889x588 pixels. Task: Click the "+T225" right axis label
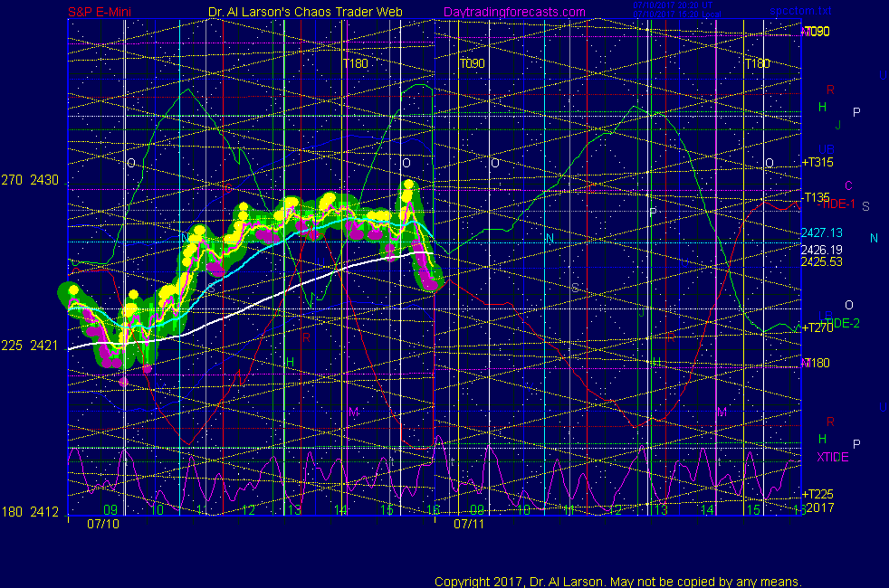[x=817, y=494]
